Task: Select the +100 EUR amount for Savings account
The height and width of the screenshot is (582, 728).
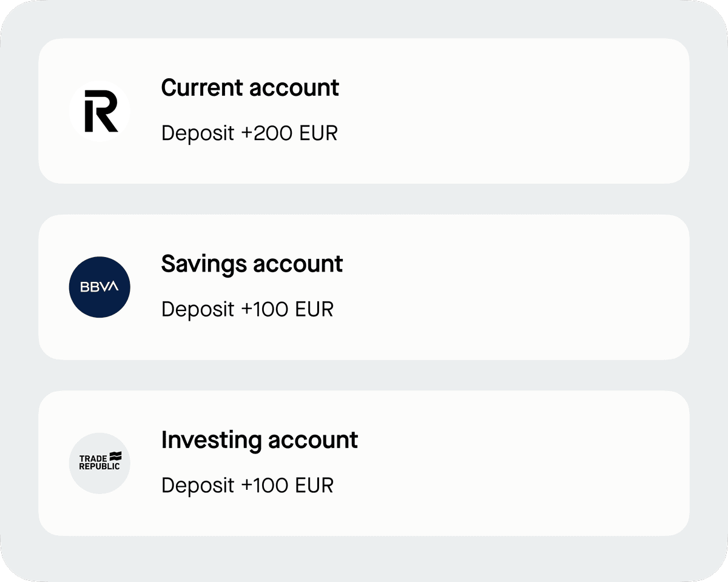Action: [288, 309]
